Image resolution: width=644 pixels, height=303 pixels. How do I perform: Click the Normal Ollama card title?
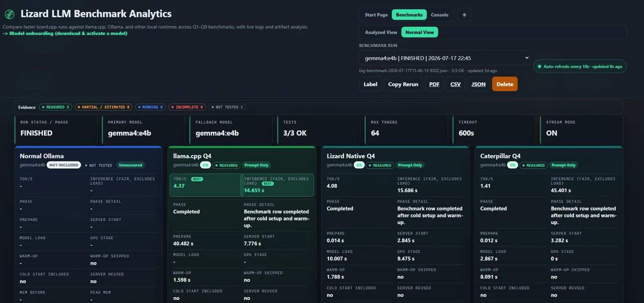click(42, 156)
